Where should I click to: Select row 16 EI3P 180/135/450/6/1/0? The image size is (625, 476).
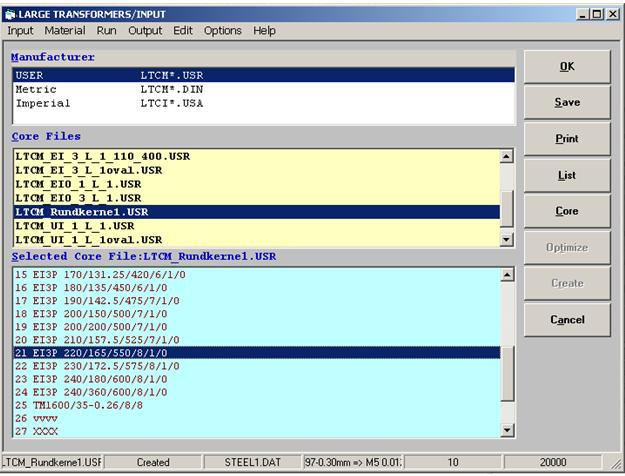(257, 288)
